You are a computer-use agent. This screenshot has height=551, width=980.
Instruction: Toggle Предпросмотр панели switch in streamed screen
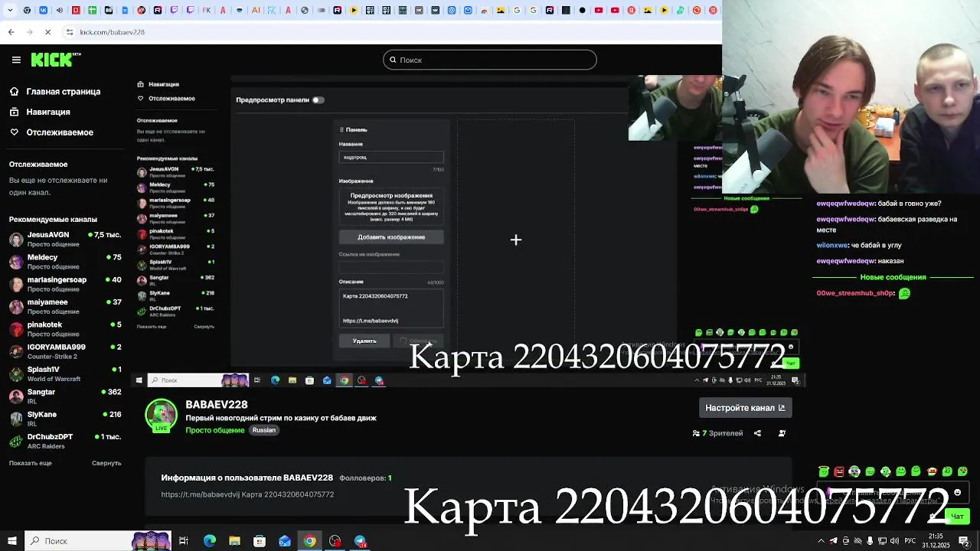click(318, 100)
